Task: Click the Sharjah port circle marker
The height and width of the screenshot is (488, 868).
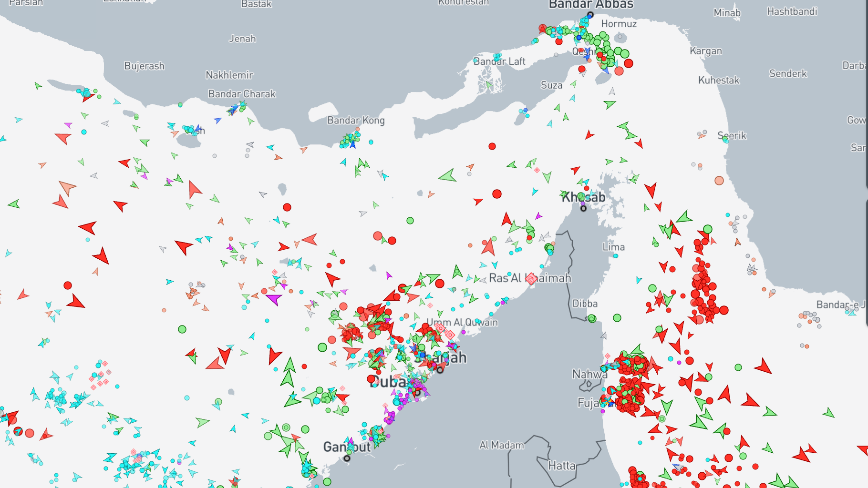Action: point(440,370)
